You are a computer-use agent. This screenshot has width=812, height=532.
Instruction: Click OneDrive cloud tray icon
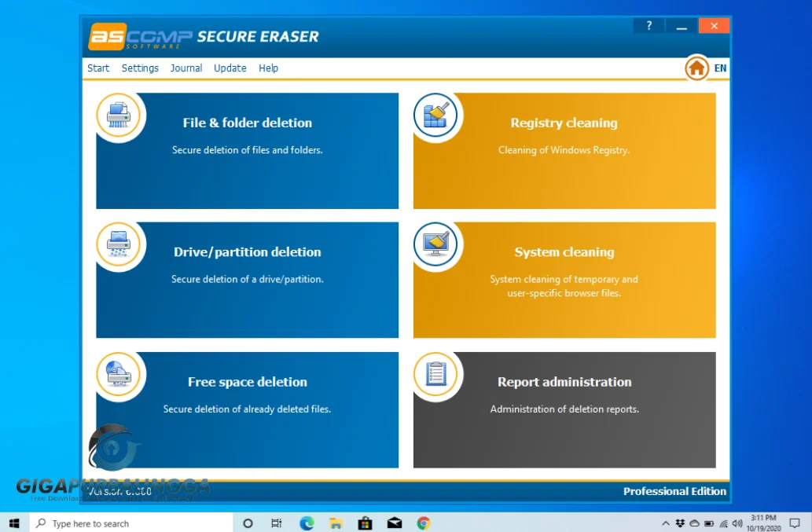[694, 523]
